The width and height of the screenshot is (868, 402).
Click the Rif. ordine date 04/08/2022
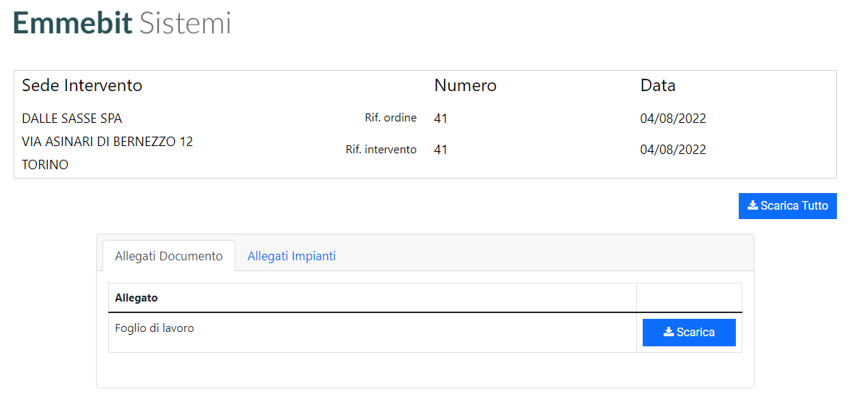click(x=673, y=119)
